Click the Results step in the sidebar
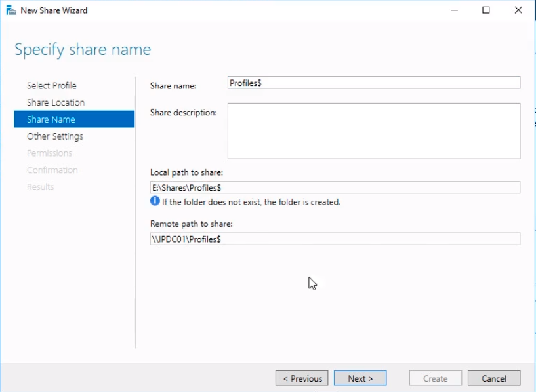The width and height of the screenshot is (536, 392). tap(40, 187)
